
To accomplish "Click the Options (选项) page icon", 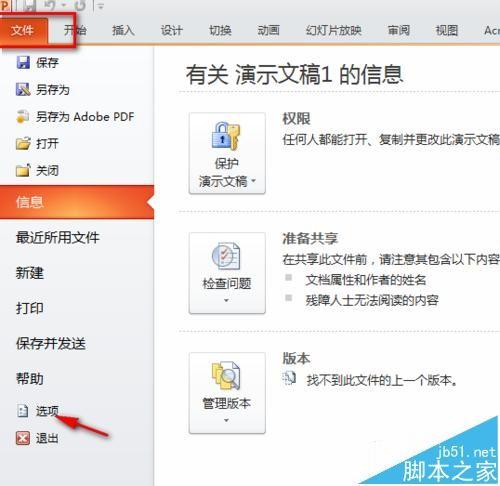I will click(23, 411).
